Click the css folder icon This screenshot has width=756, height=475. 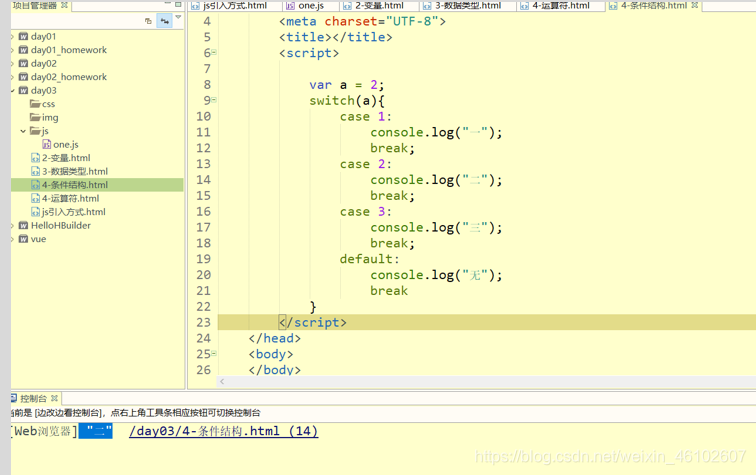[x=35, y=104]
